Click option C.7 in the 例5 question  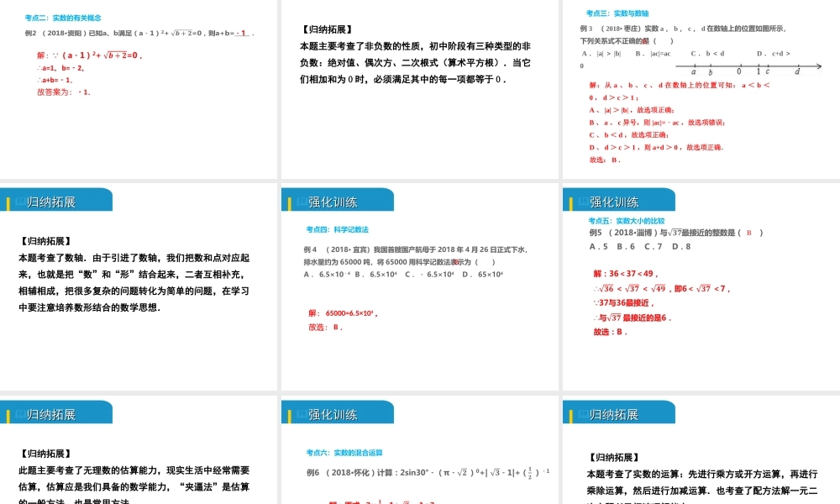click(653, 246)
